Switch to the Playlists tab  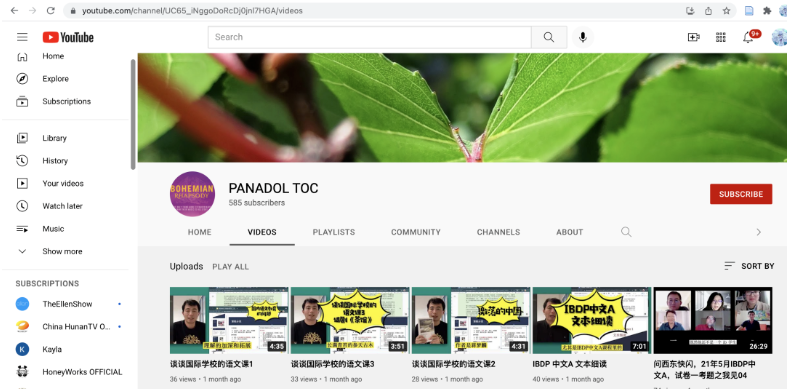[334, 232]
